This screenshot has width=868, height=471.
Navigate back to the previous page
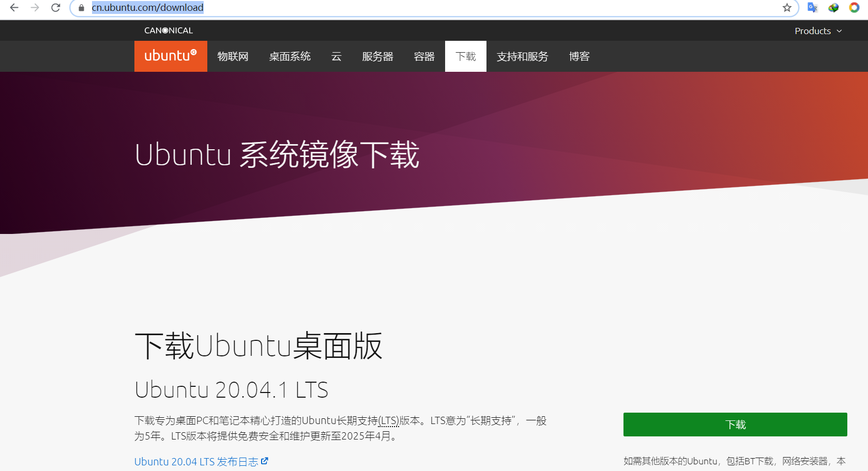pyautogui.click(x=14, y=8)
